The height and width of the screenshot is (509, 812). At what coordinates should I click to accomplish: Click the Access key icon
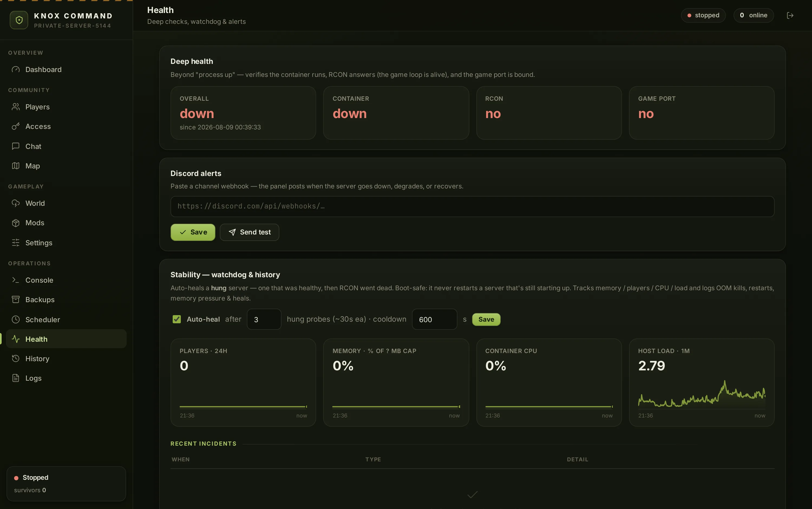(15, 126)
